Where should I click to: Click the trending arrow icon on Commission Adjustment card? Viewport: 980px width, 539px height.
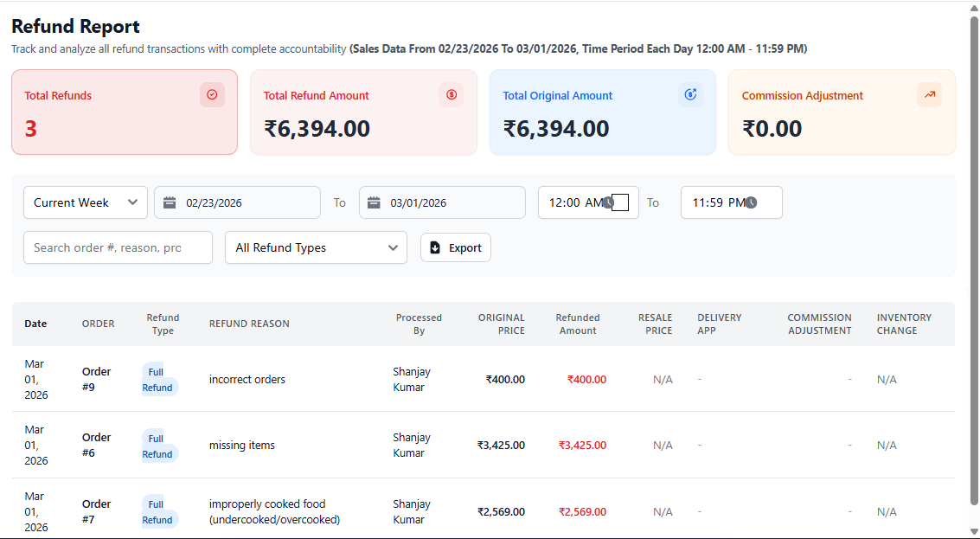pos(929,94)
